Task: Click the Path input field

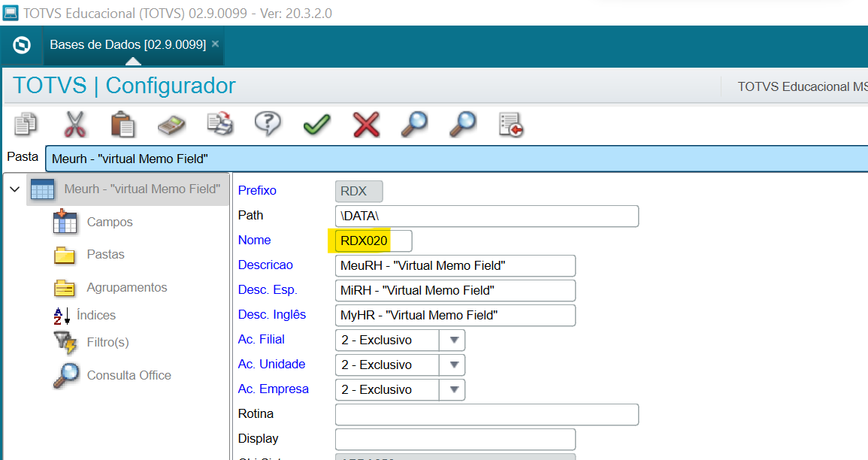Action: (486, 216)
